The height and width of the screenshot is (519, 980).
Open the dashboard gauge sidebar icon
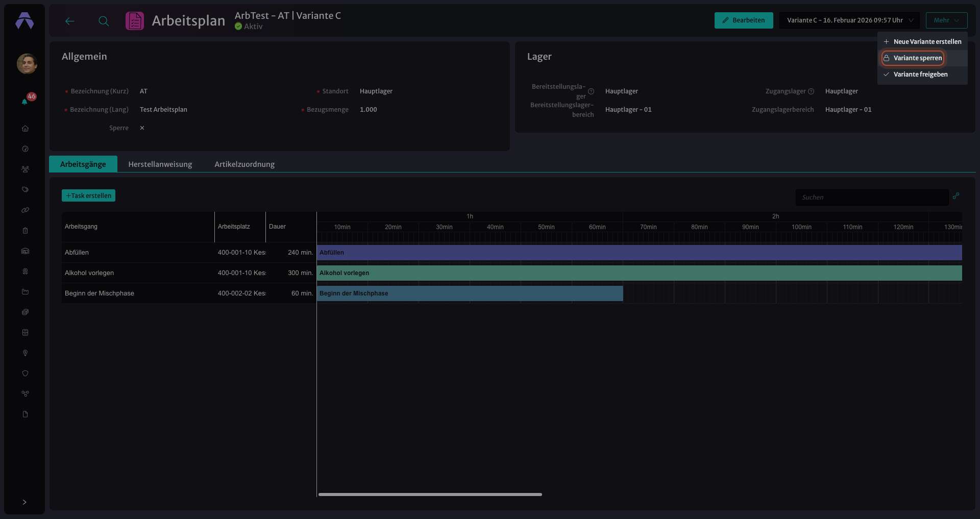point(25,149)
